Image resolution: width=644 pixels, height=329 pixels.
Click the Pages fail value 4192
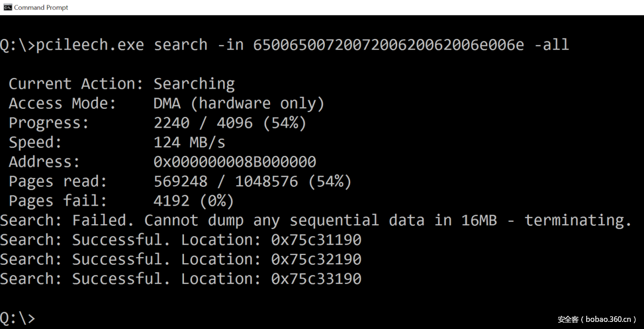[171, 201]
